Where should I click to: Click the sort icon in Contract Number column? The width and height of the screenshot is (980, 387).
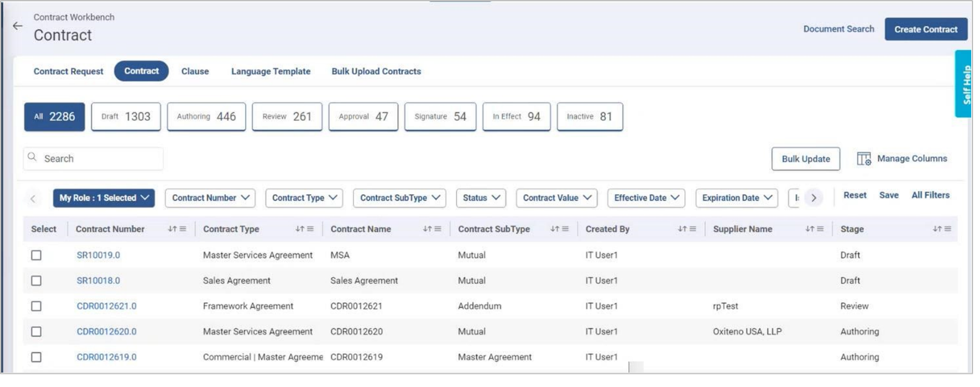(x=173, y=229)
